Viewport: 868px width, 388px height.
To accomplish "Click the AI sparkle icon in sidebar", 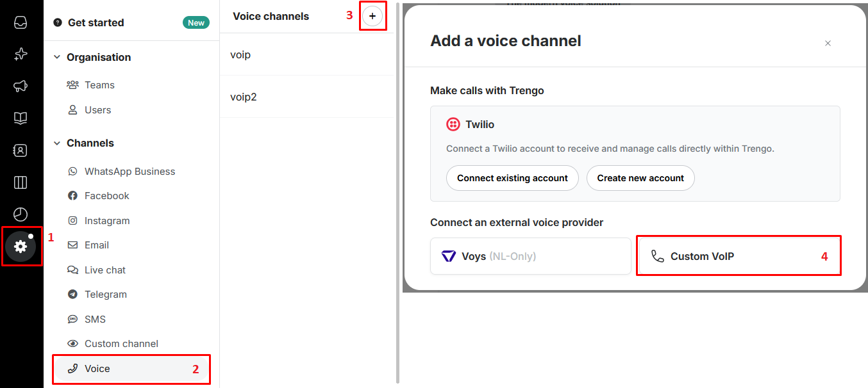I will click(21, 54).
